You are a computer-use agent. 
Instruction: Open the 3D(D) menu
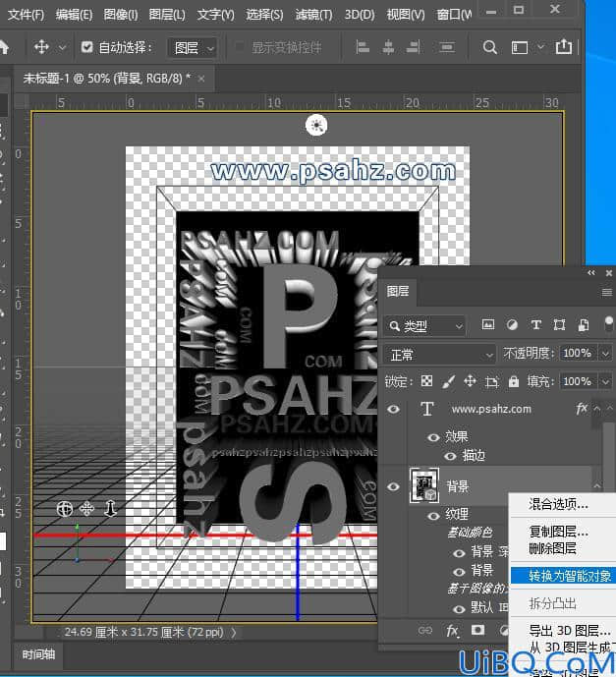pyautogui.click(x=360, y=15)
